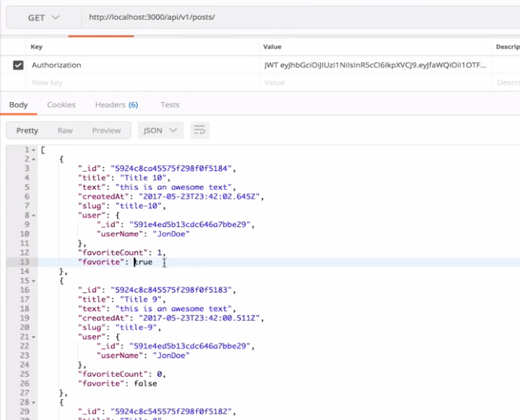The image size is (520, 420).
Task: Open the Cookies tab
Action: 61,105
